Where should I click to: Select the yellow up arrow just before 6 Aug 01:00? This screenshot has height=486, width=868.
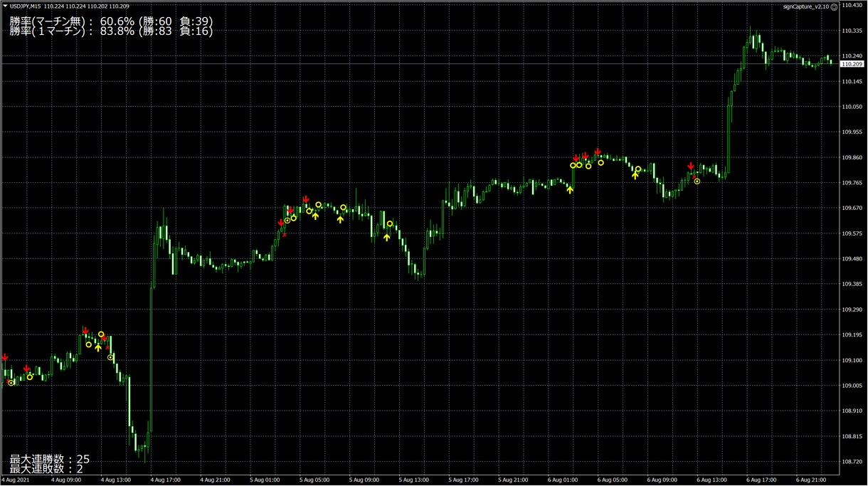(570, 189)
